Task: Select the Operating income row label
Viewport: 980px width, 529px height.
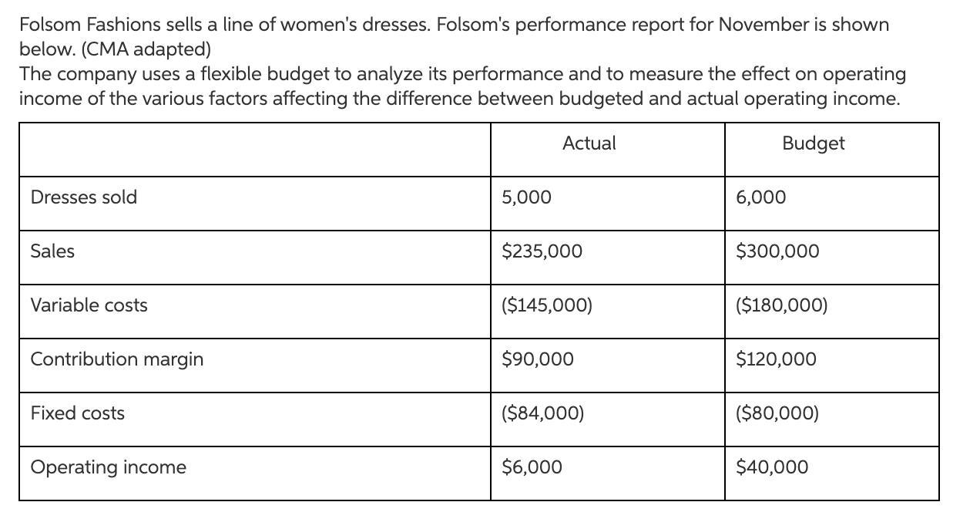Action: 108,467
